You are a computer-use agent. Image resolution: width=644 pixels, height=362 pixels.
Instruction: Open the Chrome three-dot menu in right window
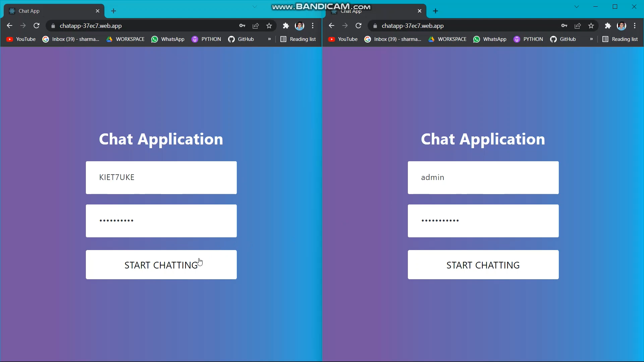click(635, 26)
